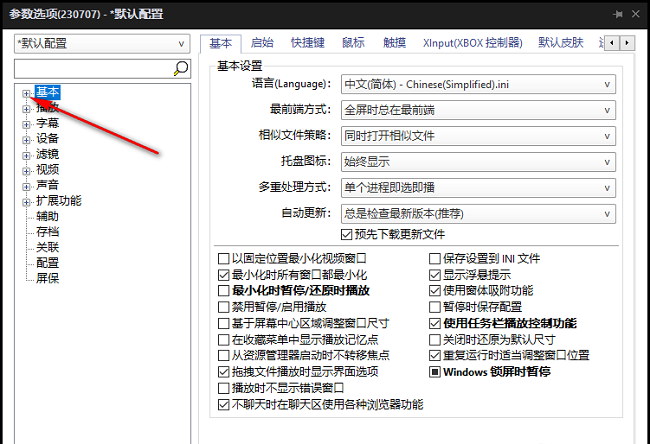This screenshot has width=650, height=444.
Task: Uncheck 使用窗体吸附功能
Action: point(434,291)
